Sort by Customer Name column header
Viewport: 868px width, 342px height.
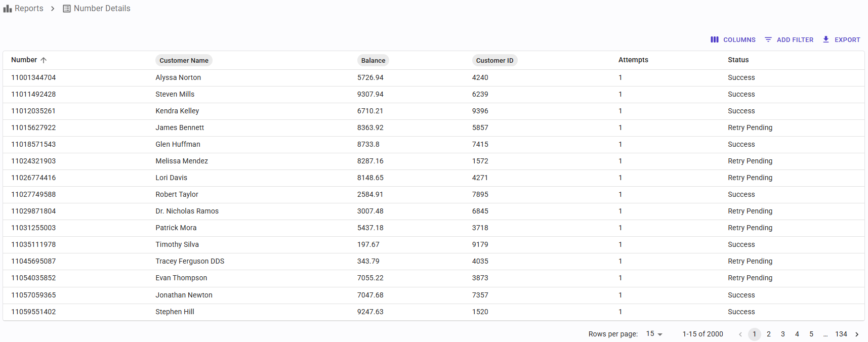pyautogui.click(x=184, y=60)
